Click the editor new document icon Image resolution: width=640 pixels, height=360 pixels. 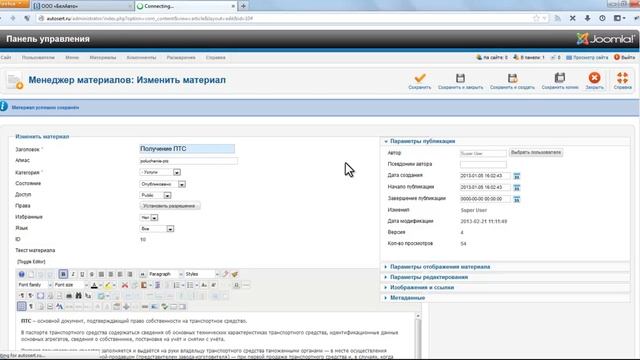(31, 274)
